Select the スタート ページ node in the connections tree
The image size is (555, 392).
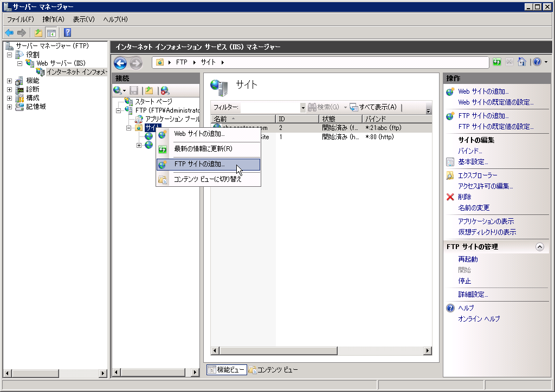coord(153,101)
